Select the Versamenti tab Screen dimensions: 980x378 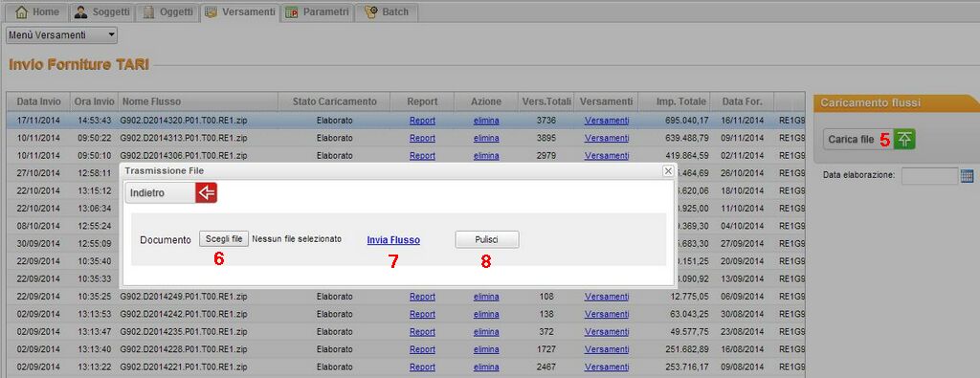(239, 11)
